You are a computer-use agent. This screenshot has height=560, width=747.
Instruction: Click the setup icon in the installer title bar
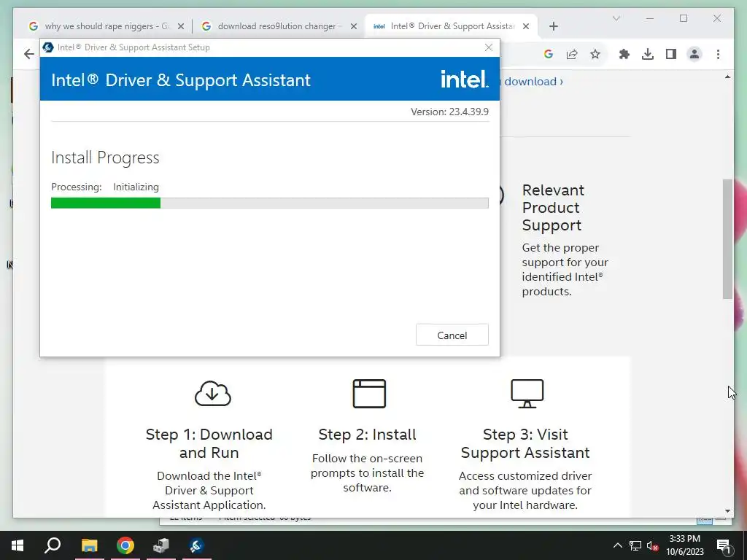pos(48,47)
